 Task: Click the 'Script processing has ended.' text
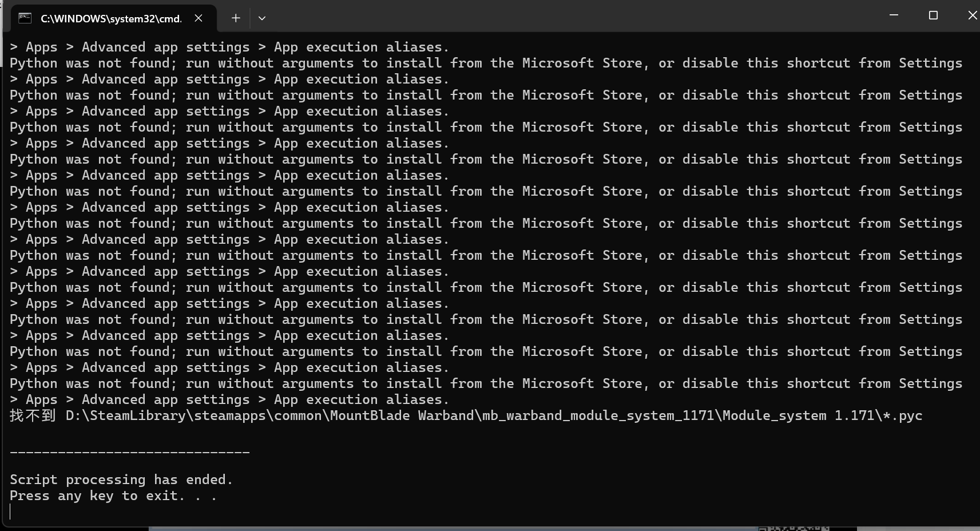[121, 480]
